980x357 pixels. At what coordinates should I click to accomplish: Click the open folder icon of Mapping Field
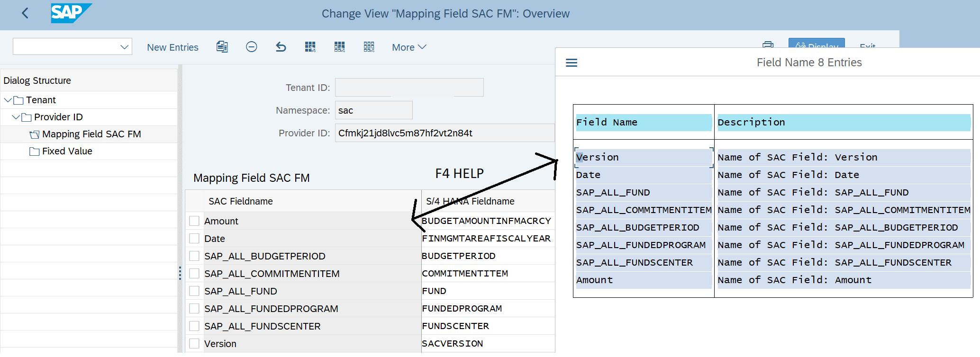[x=35, y=134]
